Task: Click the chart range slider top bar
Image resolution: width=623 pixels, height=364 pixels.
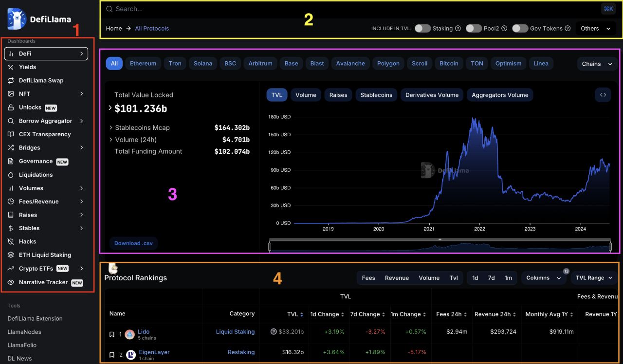Action: coord(440,239)
